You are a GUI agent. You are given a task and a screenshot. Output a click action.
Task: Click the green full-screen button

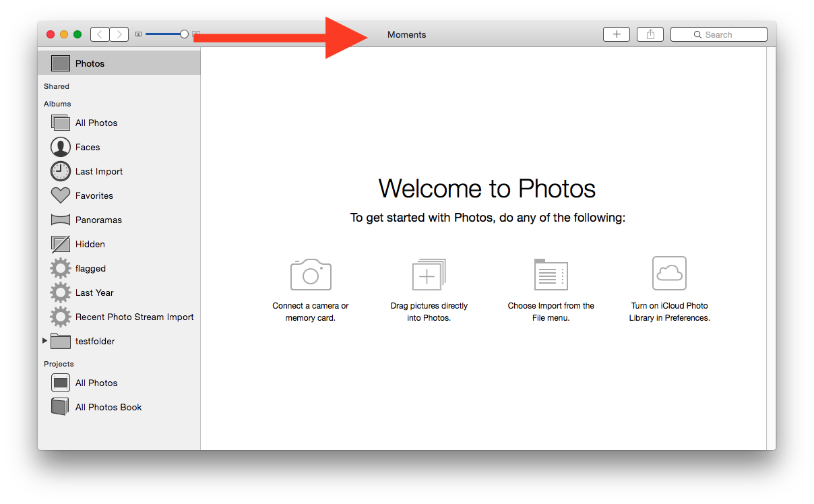click(x=77, y=34)
